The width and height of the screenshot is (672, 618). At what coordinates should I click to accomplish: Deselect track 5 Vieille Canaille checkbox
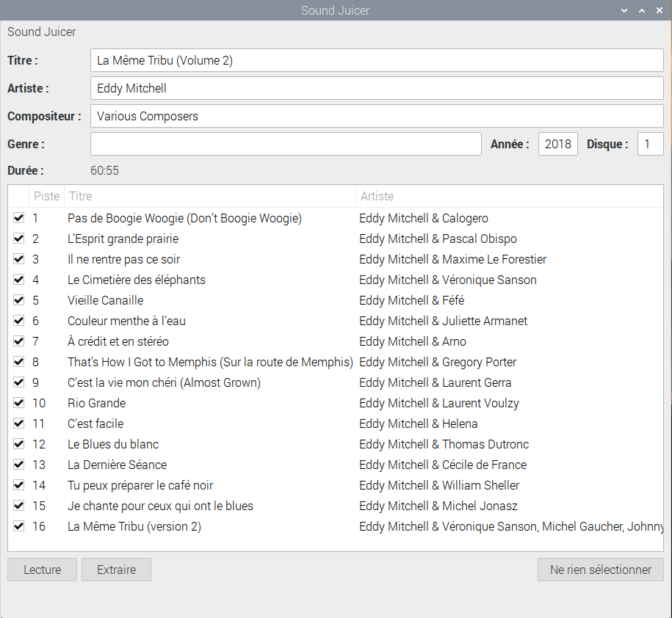coord(19,300)
